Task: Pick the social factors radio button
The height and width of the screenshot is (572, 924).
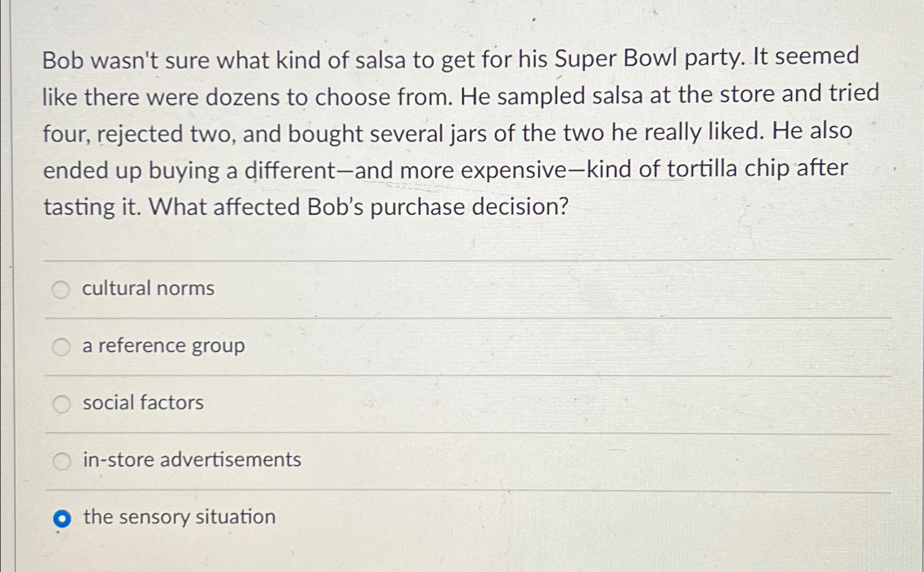Action: click(61, 404)
